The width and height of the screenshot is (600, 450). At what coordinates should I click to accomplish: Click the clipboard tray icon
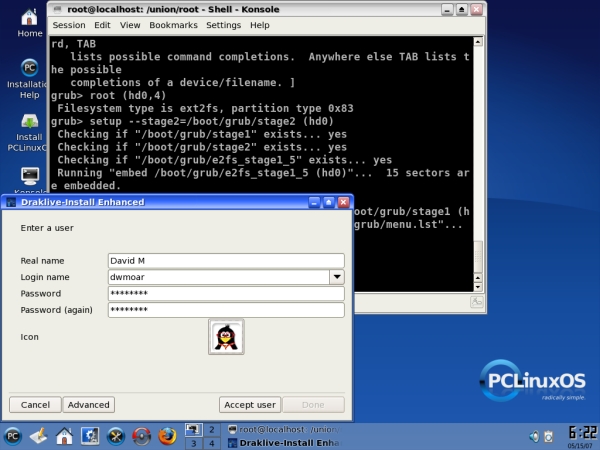pos(549,436)
